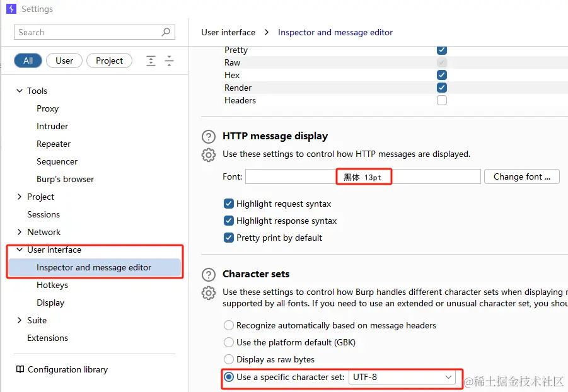This screenshot has width=568, height=392.
Task: Click the settings Search field
Action: [87, 32]
